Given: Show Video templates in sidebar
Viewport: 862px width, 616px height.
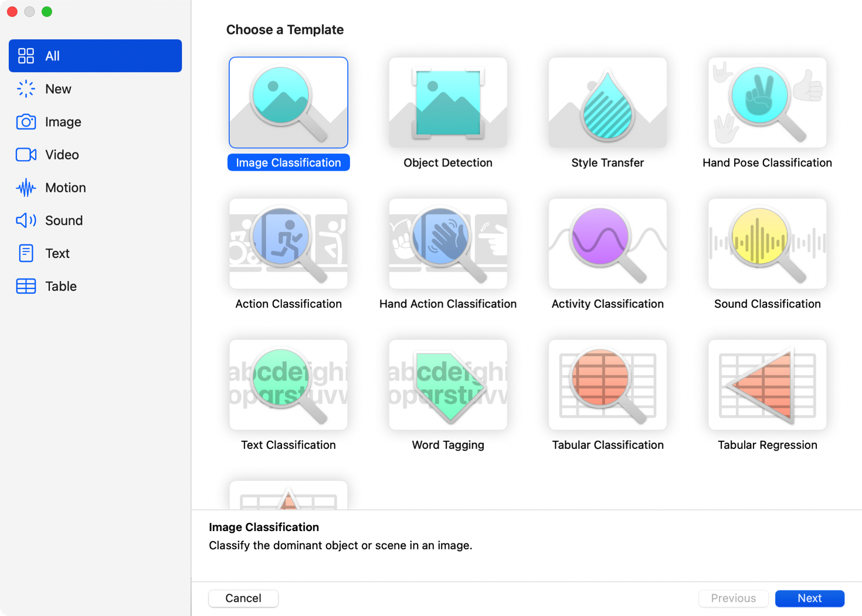Looking at the screenshot, I should point(62,155).
